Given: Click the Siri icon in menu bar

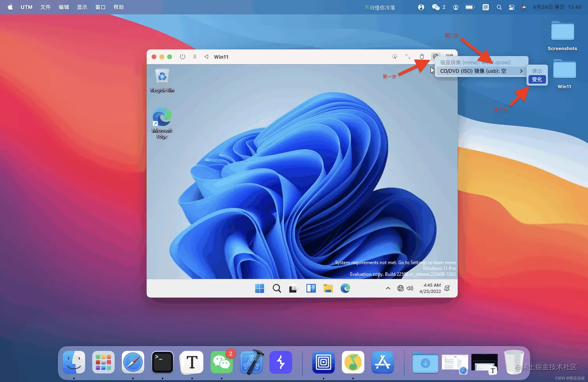Looking at the screenshot, I should 524,7.
